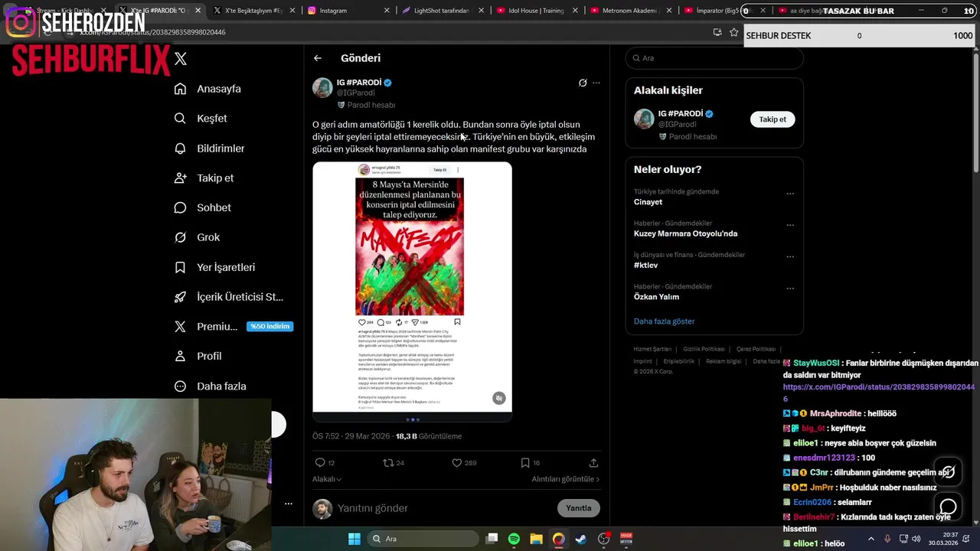Open File Explorer from the taskbar
This screenshot has height=551, width=980.
(x=536, y=539)
